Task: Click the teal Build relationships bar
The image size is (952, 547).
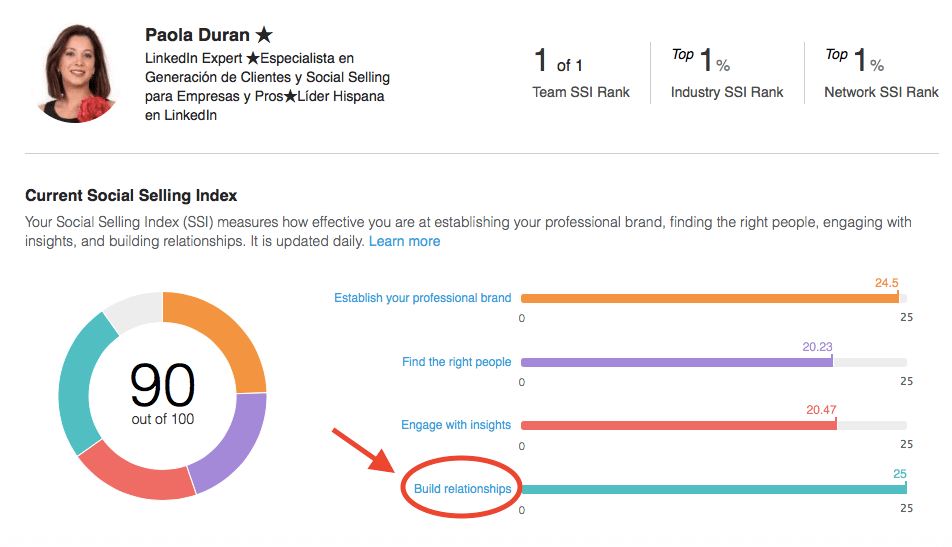Action: 714,489
